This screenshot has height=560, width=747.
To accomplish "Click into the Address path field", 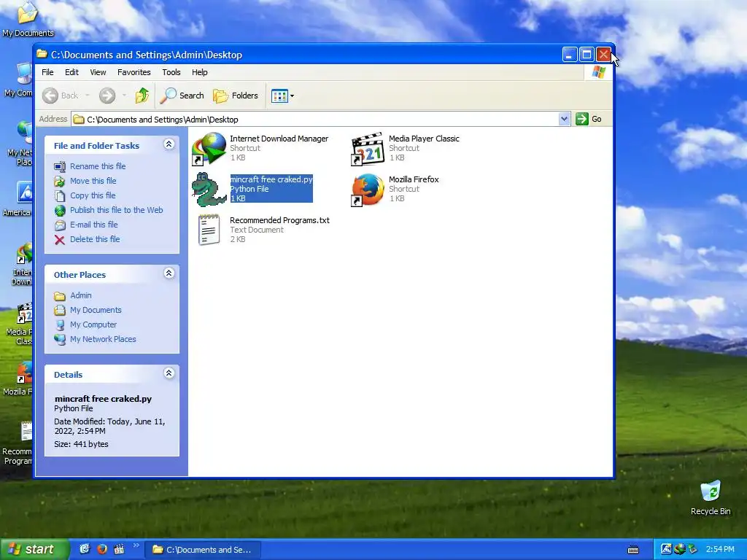I will [x=315, y=119].
